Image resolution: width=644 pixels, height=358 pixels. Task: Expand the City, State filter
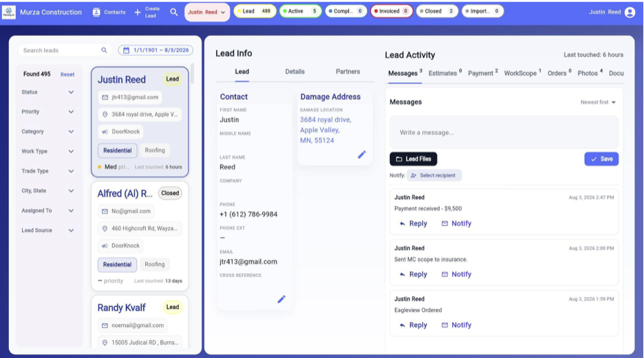pyautogui.click(x=47, y=191)
